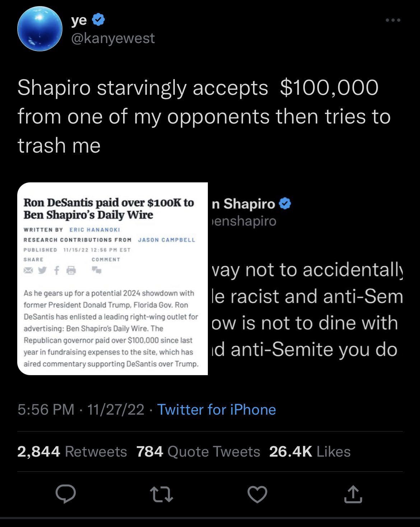Open the Twitter for iPhone source link
This screenshot has height=527, width=420.
pos(216,410)
